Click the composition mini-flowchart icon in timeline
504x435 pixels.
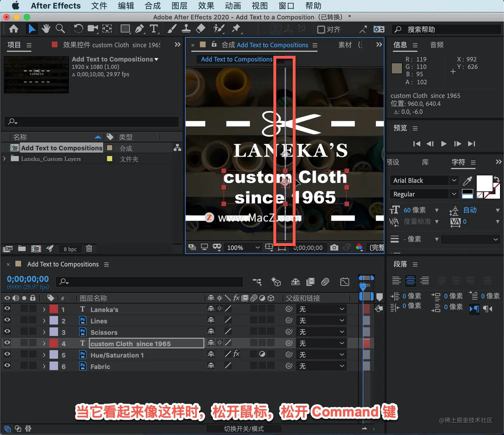(257, 282)
